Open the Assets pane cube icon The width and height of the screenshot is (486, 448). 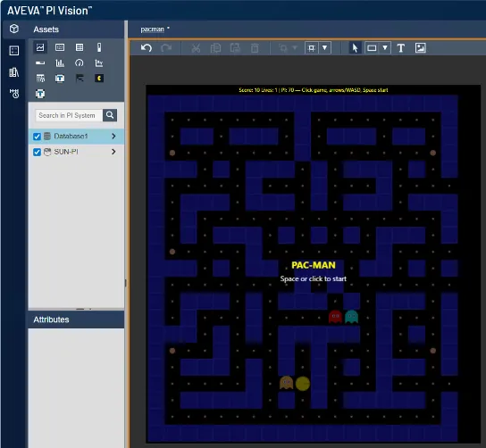click(14, 29)
